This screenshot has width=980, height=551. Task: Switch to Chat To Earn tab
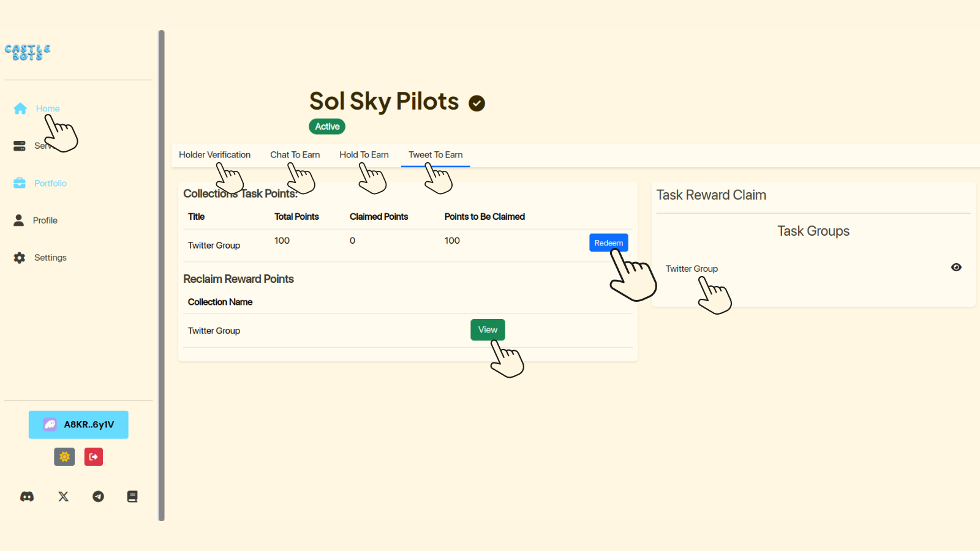(x=295, y=155)
